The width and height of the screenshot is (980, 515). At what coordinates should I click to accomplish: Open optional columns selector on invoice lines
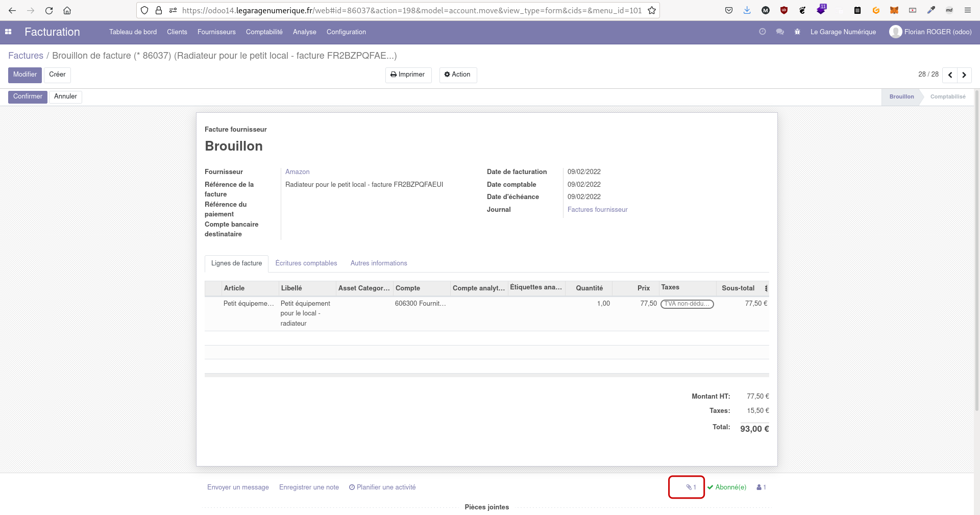pos(766,288)
